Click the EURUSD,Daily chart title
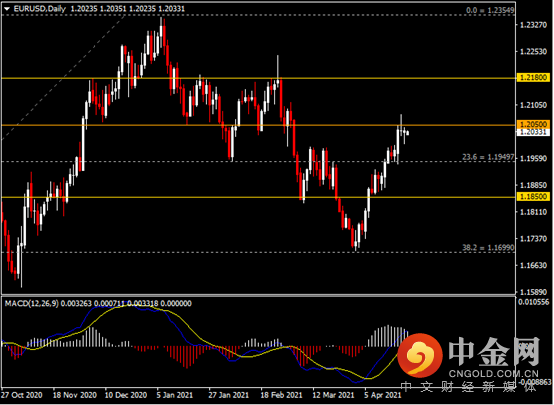This screenshot has width=554, height=405. coord(40,9)
